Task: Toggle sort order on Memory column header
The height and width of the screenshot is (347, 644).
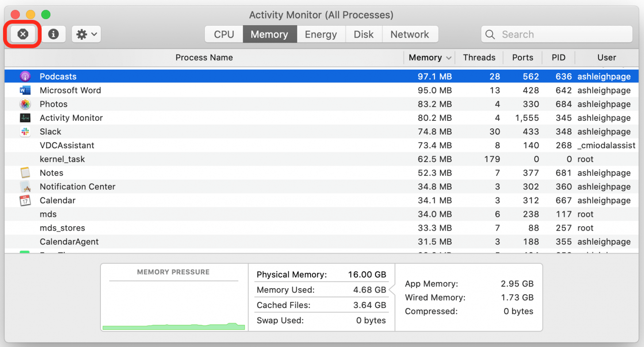Action: [429, 58]
